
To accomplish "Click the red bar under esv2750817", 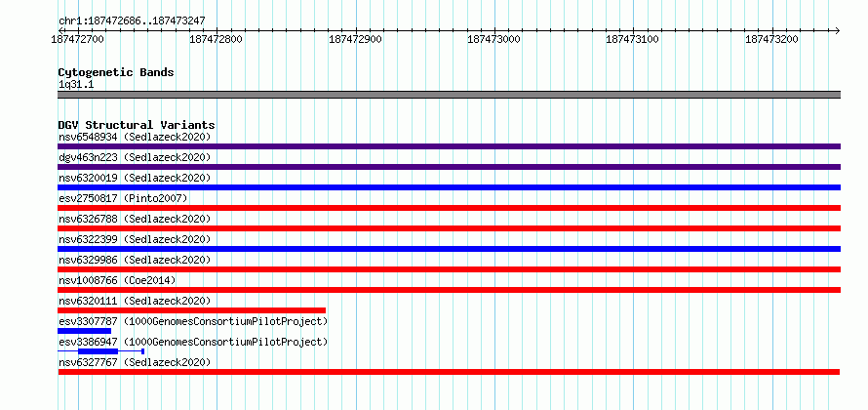I will (x=449, y=208).
